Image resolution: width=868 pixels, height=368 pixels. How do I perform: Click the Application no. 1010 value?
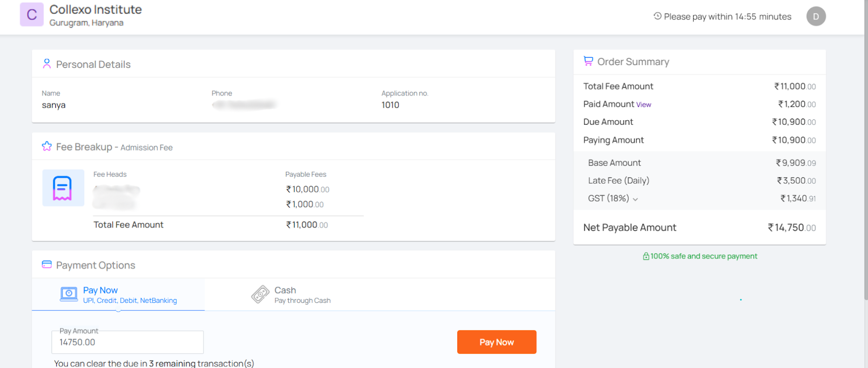coord(390,105)
